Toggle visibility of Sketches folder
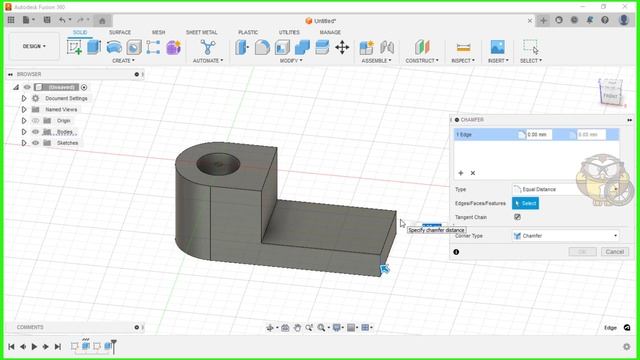 (36, 143)
